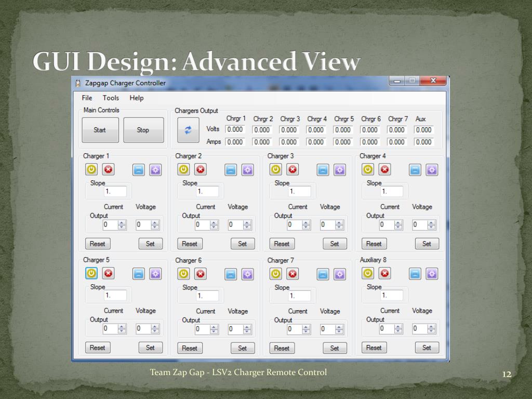Viewport: 532px width, 399px height.
Task: Click the Slope field in Charger 7
Action: coord(300,296)
